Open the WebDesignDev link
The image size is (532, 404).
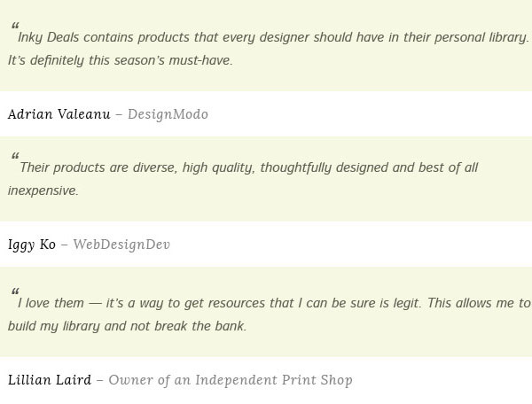pyautogui.click(x=121, y=245)
